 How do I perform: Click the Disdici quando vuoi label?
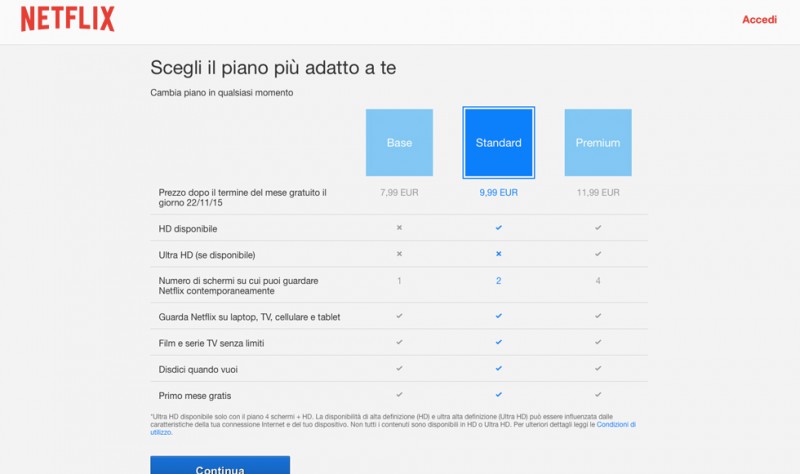[198, 369]
